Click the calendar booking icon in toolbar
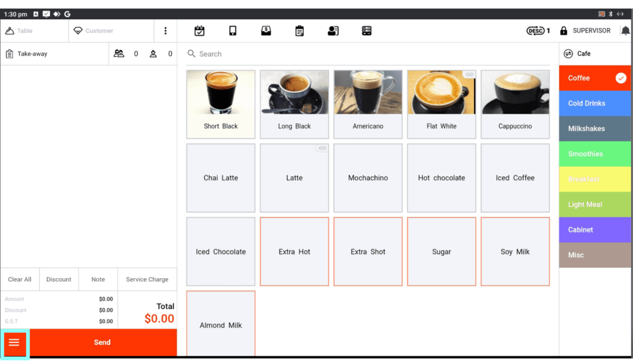 [x=200, y=31]
